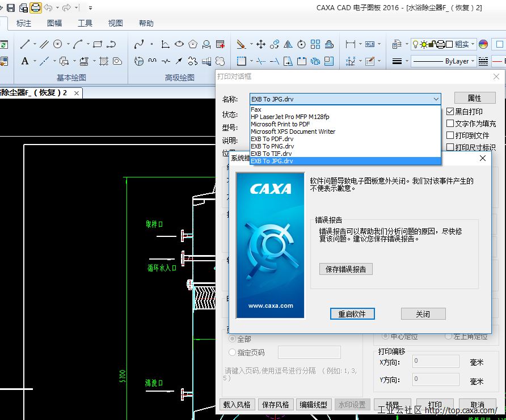The image size is (506, 420).
Task: Select the Parallel lines tool
Action: point(44,44)
